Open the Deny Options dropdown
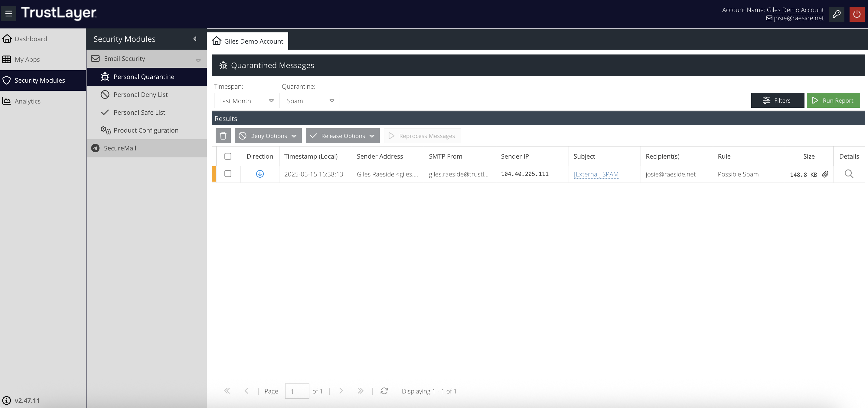This screenshot has width=868, height=408. click(x=268, y=136)
